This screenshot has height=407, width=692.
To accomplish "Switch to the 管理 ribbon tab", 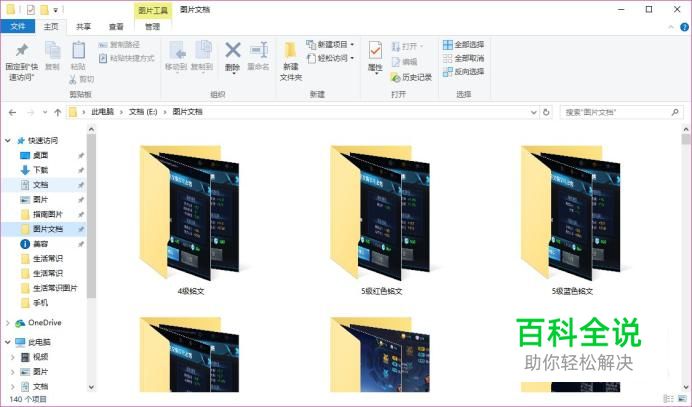I will (153, 26).
